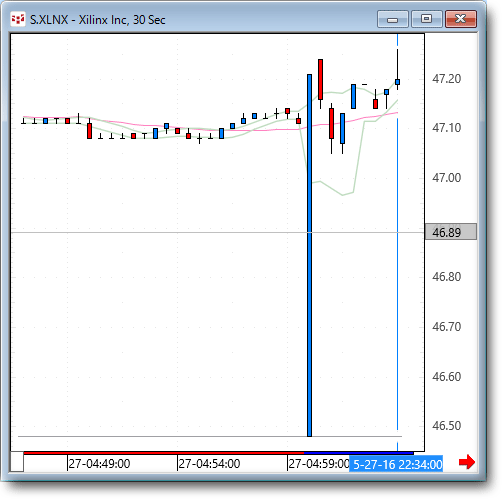Maximize the S.XLNX chart window
504x499 pixels.
[427, 19]
